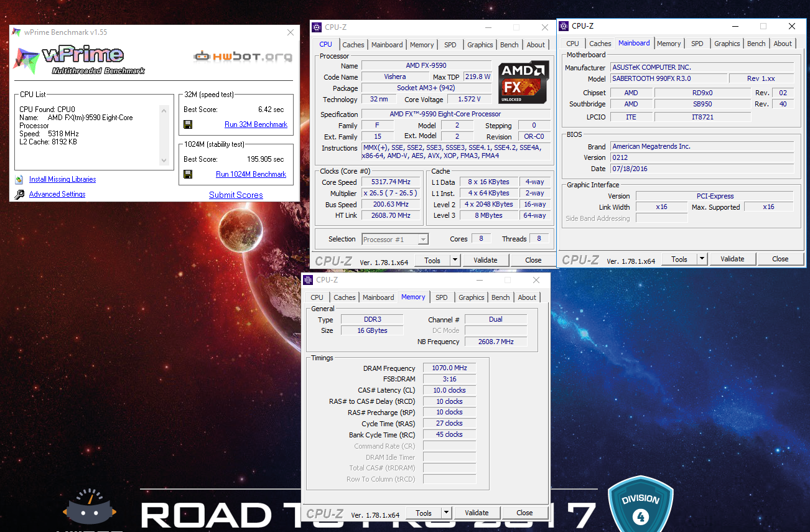810x532 pixels.
Task: Click the wPrime logo banner
Action: coord(80,60)
